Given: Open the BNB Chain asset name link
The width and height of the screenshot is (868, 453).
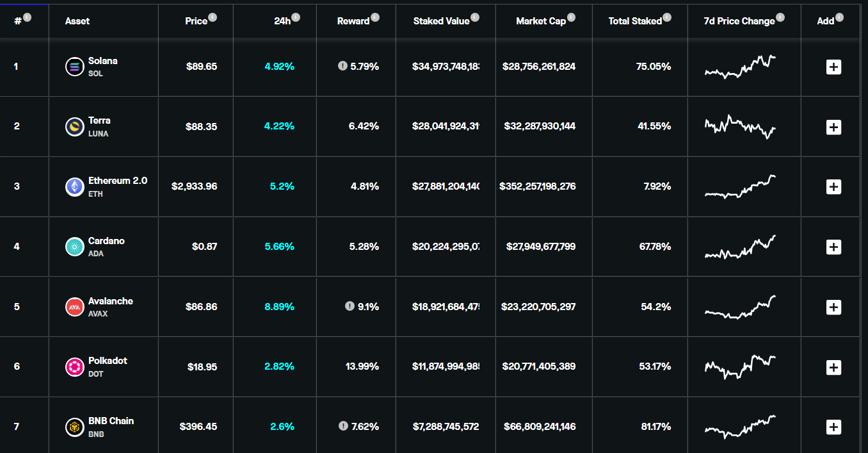Looking at the screenshot, I should (x=111, y=421).
